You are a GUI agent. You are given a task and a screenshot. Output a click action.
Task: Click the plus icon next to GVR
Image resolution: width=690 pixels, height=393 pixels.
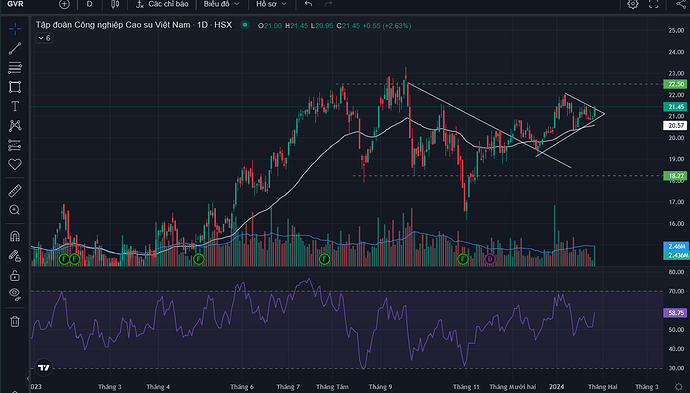pyautogui.click(x=64, y=4)
